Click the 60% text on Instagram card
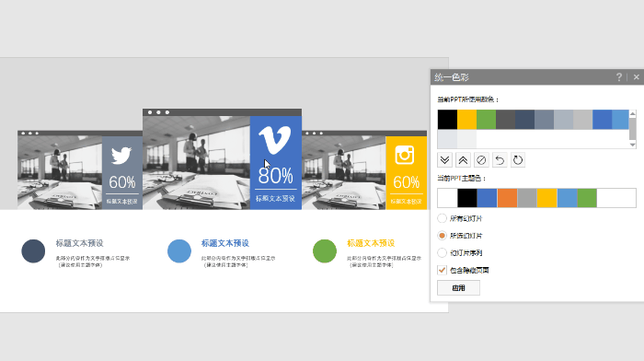The image size is (644, 361). (x=407, y=182)
